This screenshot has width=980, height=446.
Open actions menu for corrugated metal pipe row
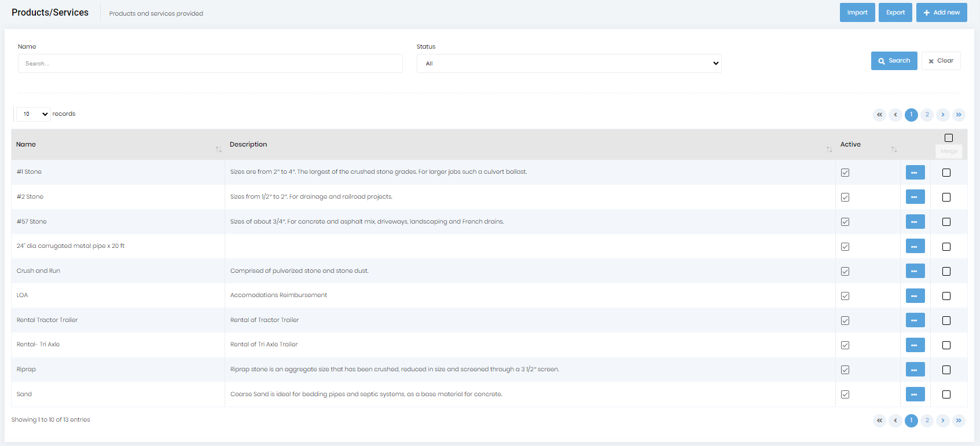coord(915,246)
